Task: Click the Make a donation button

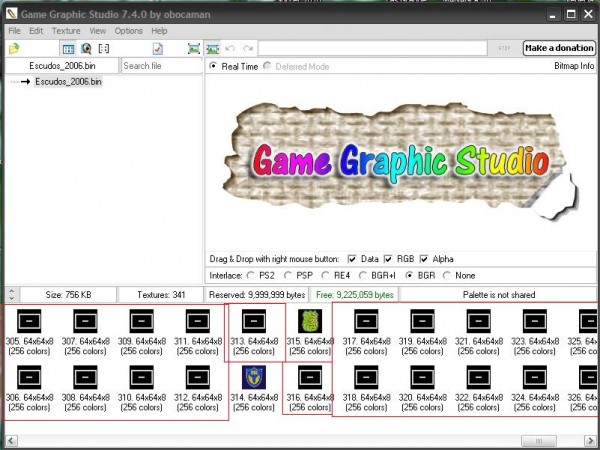Action: 559,48
